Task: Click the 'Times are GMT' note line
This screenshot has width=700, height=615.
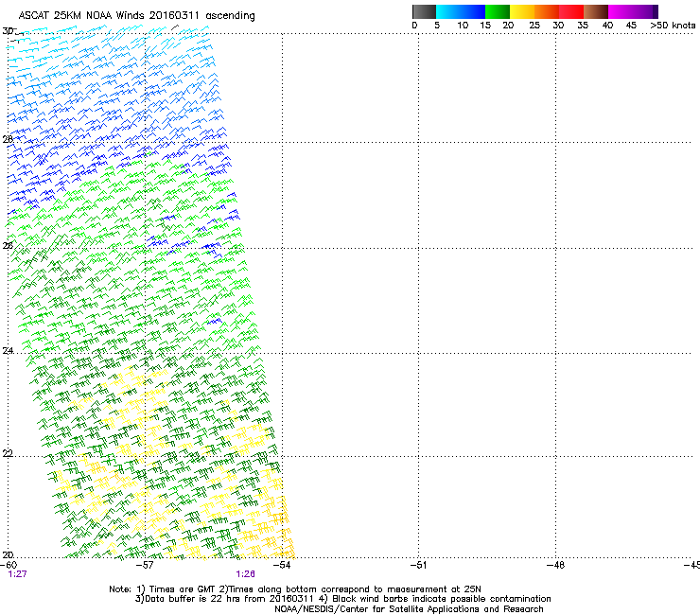Action: pyautogui.click(x=295, y=589)
